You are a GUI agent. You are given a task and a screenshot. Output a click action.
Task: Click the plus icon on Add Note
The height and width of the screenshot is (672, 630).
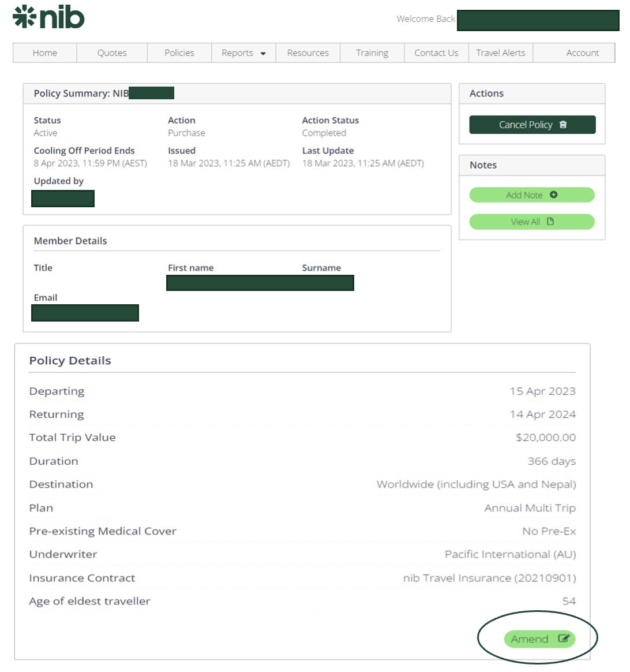(x=553, y=195)
